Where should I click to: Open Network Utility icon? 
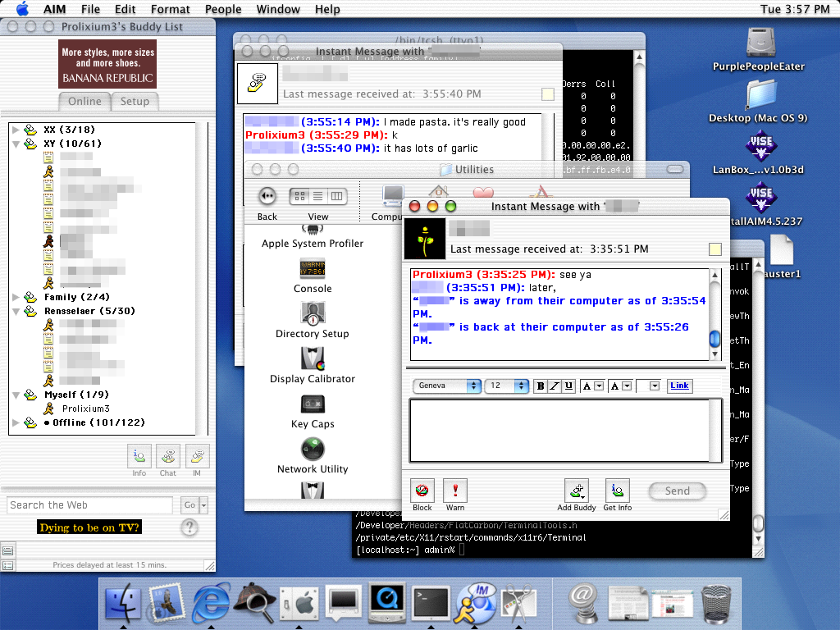pos(313,449)
